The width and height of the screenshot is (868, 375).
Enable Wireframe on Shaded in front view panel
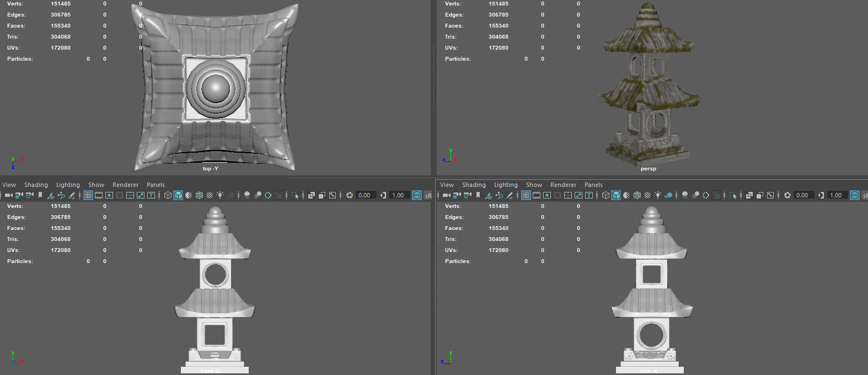coord(199,195)
